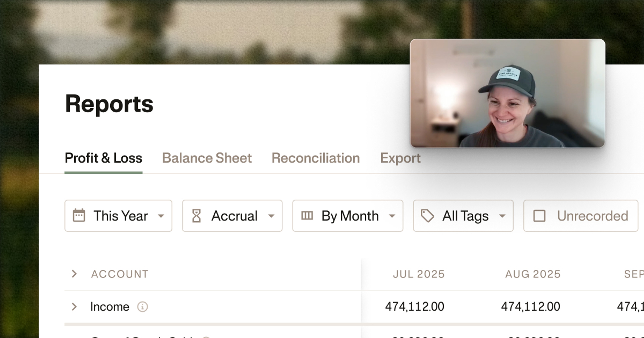Open the This Year date range dropdown
Viewport: 644px width, 338px height.
(118, 216)
